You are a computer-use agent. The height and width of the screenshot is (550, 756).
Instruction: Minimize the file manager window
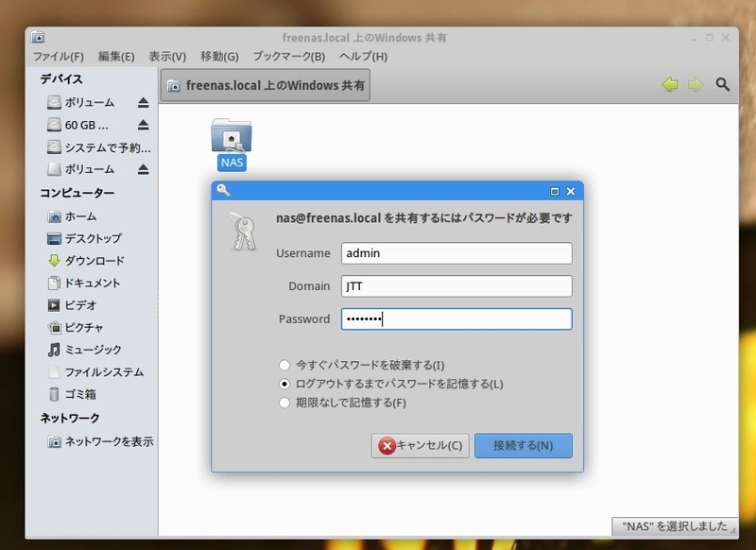[694, 38]
